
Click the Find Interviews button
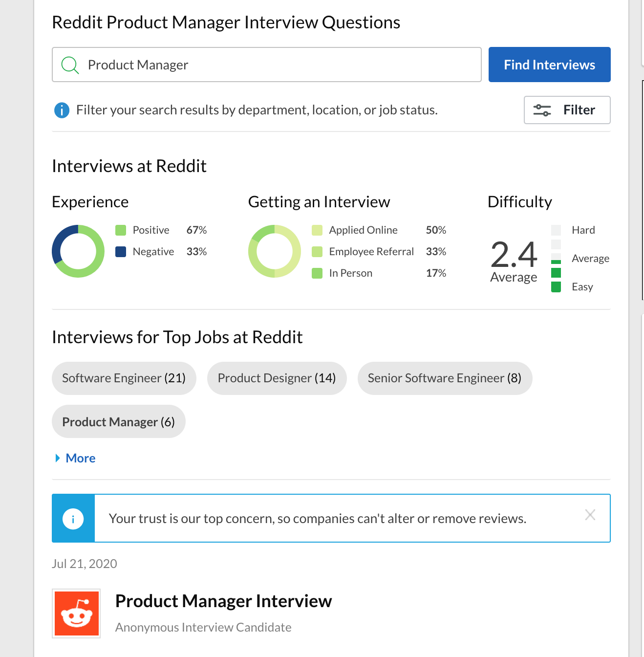[550, 65]
